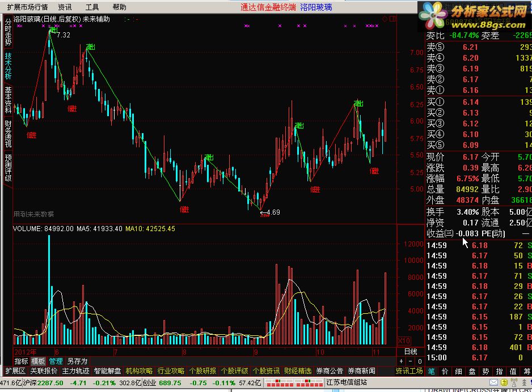Zoom out the chart with minus button
This screenshot has height=392, width=532.
tap(411, 361)
